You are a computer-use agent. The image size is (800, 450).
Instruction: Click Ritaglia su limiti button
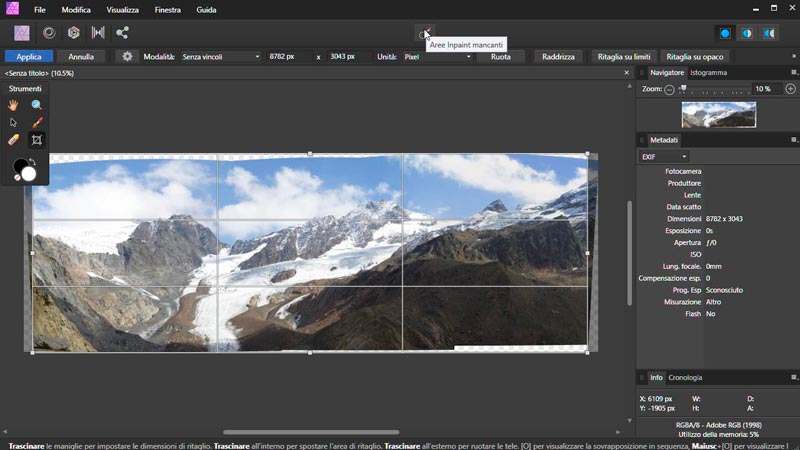pyautogui.click(x=624, y=57)
